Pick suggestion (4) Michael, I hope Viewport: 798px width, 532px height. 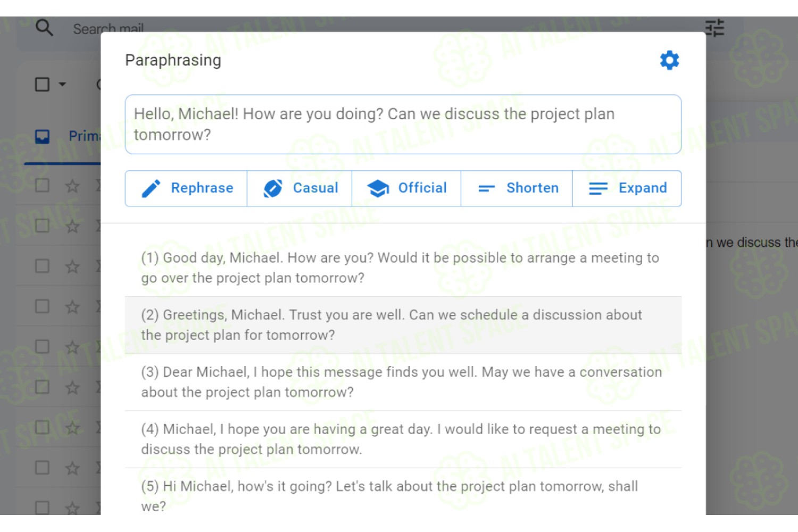point(403,439)
